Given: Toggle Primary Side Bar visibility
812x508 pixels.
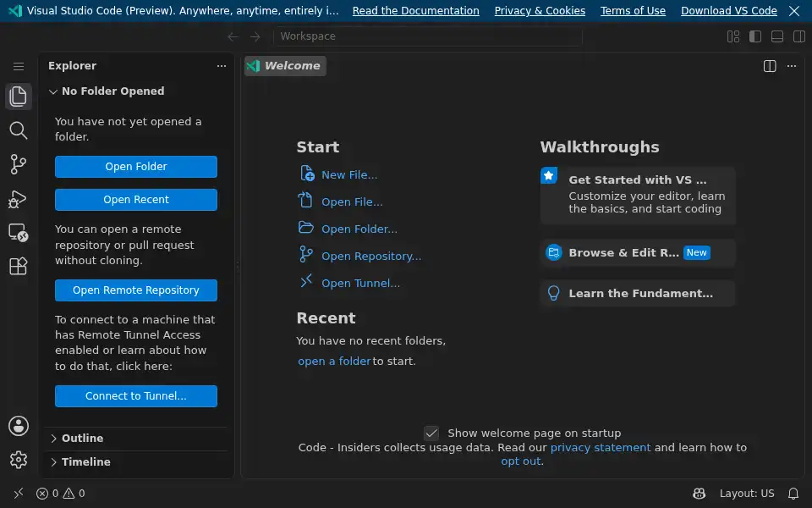Looking at the screenshot, I should tap(755, 36).
